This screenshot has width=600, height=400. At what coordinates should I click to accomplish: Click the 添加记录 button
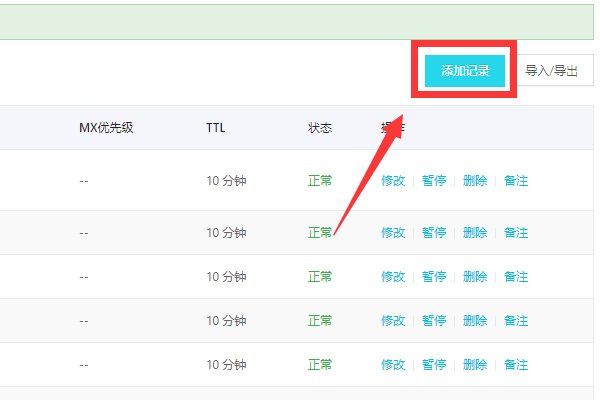[x=465, y=71]
